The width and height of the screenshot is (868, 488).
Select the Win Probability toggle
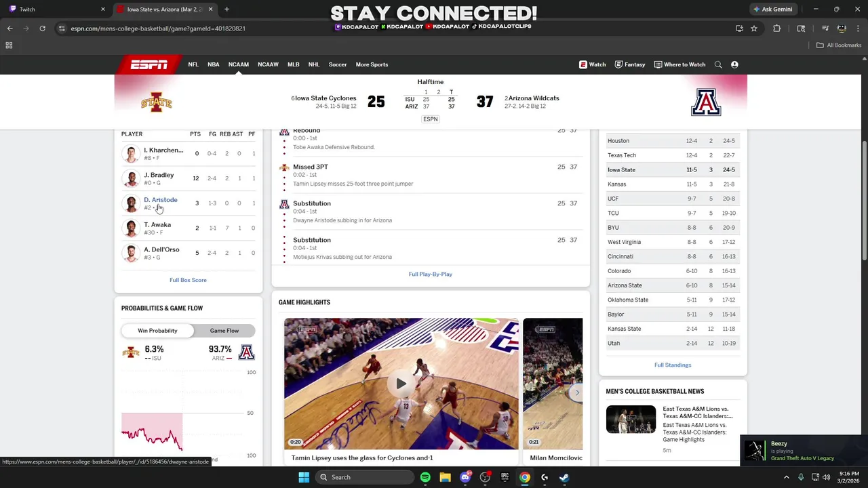click(x=157, y=331)
